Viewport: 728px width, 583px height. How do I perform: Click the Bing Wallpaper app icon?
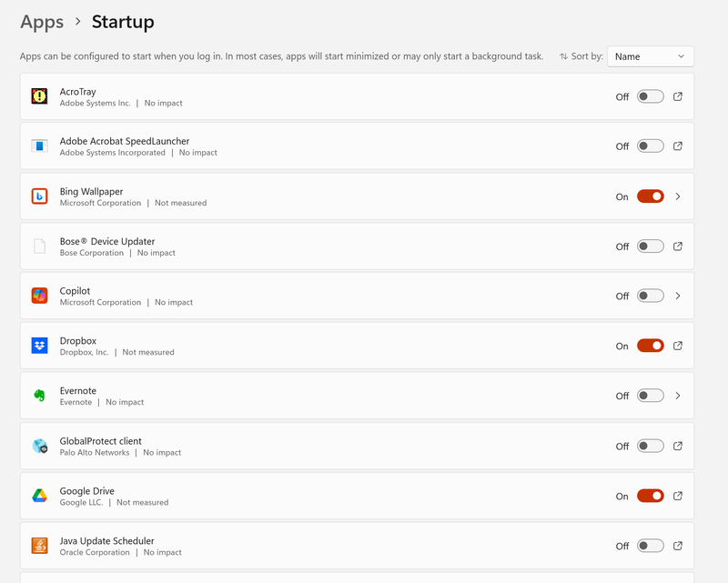coord(39,196)
